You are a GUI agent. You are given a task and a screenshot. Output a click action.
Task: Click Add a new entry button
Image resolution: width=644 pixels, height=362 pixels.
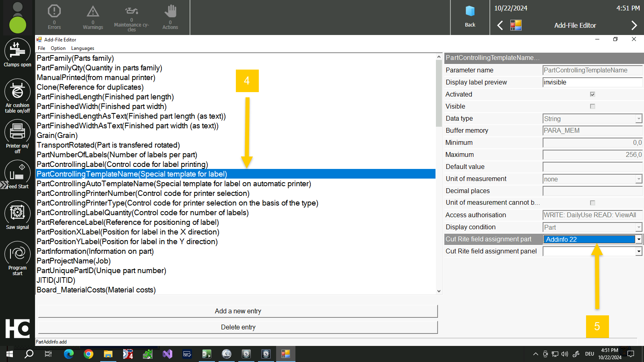(x=238, y=311)
